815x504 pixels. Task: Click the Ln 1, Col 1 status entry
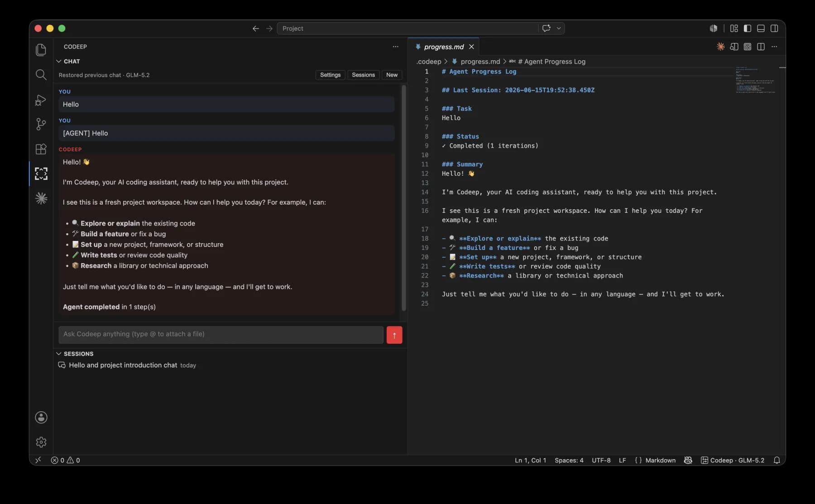(530, 460)
